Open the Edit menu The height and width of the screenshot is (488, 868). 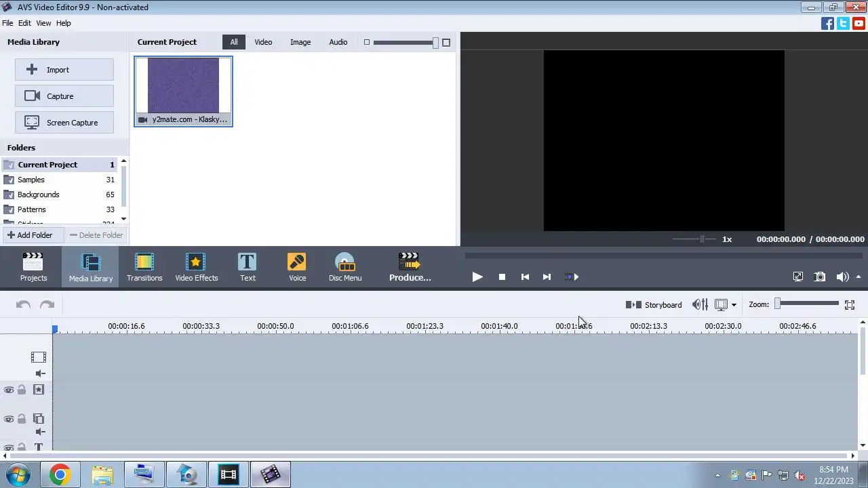click(24, 23)
